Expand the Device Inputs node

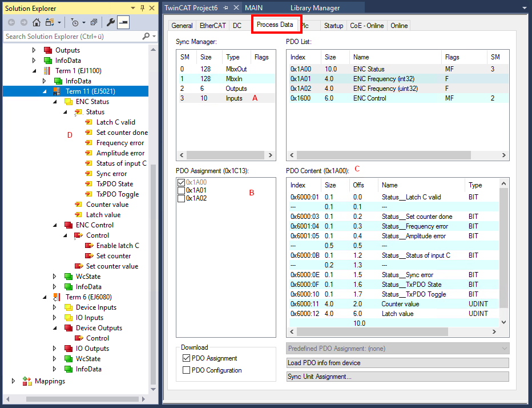pyautogui.click(x=54, y=307)
